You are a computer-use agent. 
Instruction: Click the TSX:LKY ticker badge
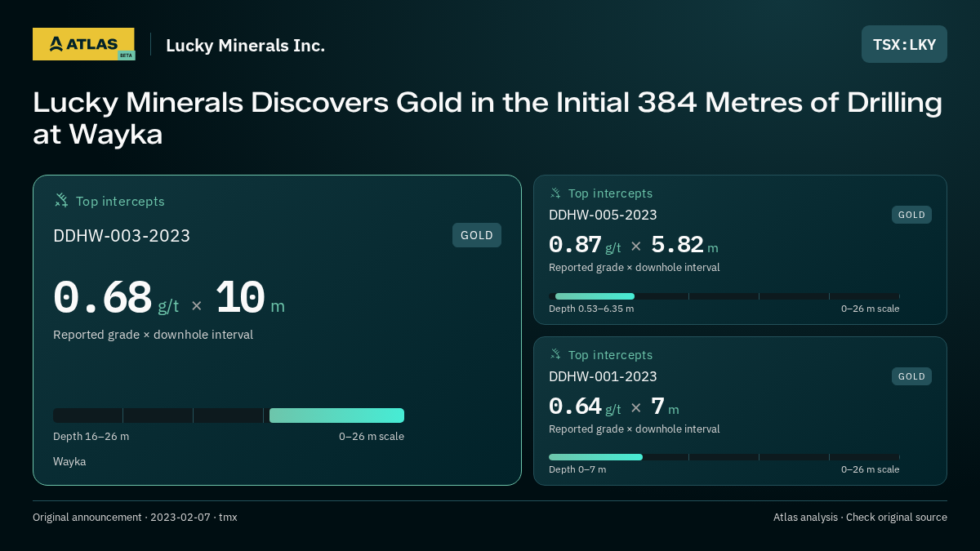[x=904, y=44]
